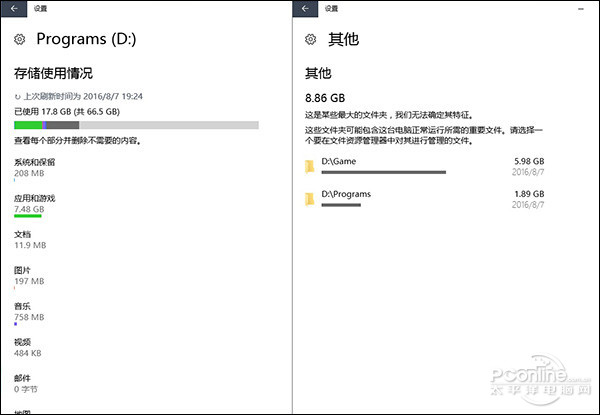
Task: Click gear icon beside 其他 heading
Action: coord(310,40)
